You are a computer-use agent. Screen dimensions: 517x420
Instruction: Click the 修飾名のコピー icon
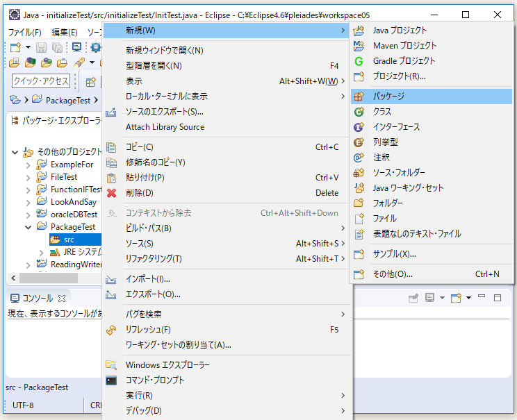[x=111, y=162]
